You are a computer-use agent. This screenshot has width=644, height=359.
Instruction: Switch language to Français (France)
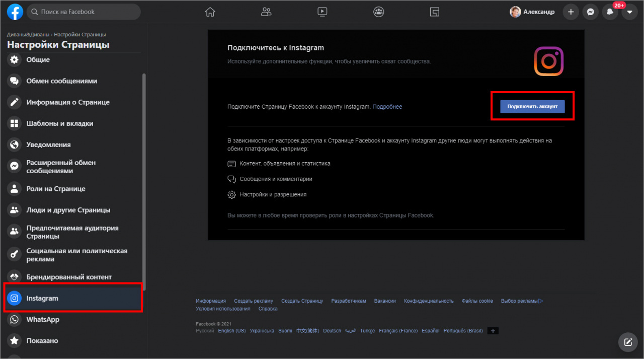(398, 331)
